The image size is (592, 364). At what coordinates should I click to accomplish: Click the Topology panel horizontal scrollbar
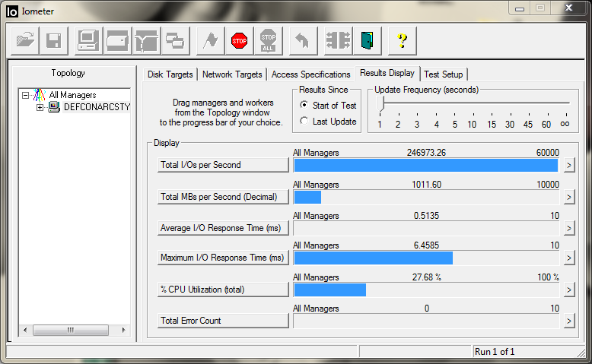(71, 330)
